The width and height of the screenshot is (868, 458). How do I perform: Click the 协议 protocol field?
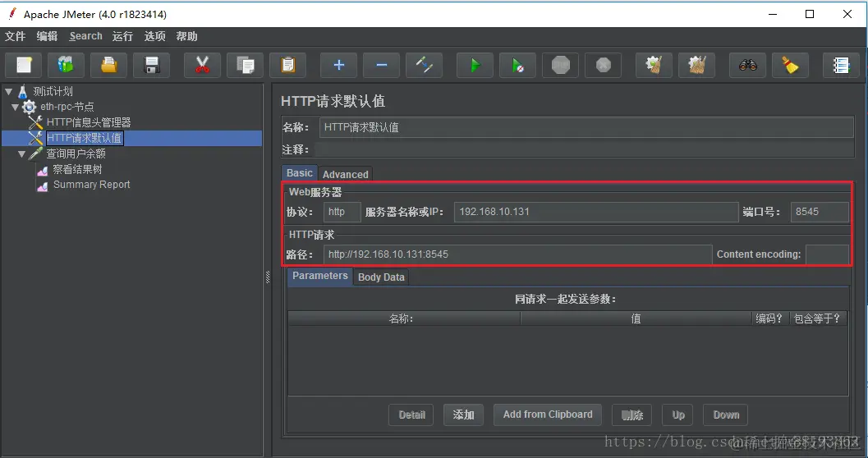pyautogui.click(x=342, y=212)
